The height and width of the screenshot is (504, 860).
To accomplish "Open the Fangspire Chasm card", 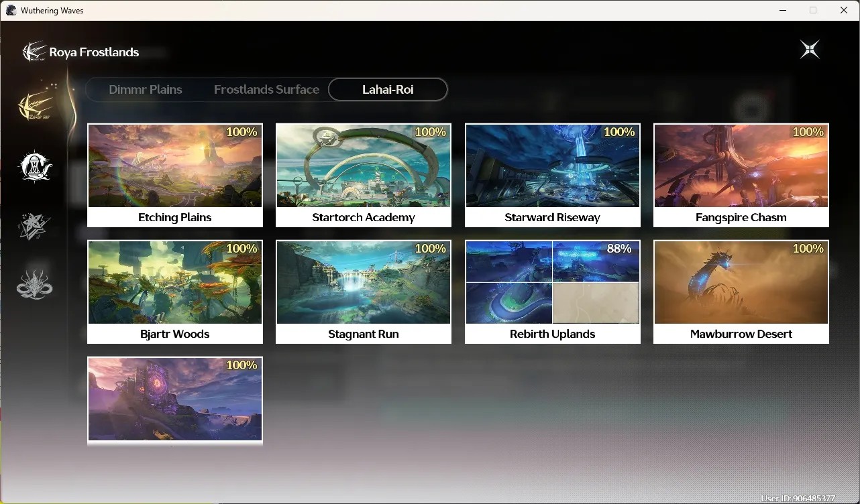I will point(741,175).
